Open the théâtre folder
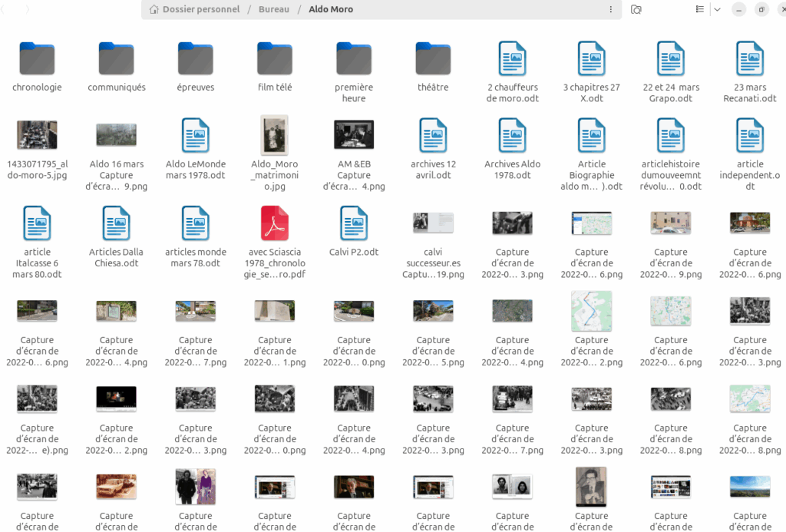This screenshot has width=786, height=532. pos(433,59)
